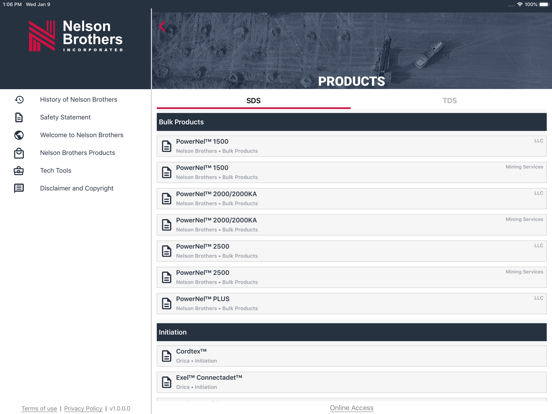Click the Initiation section header

point(352,332)
